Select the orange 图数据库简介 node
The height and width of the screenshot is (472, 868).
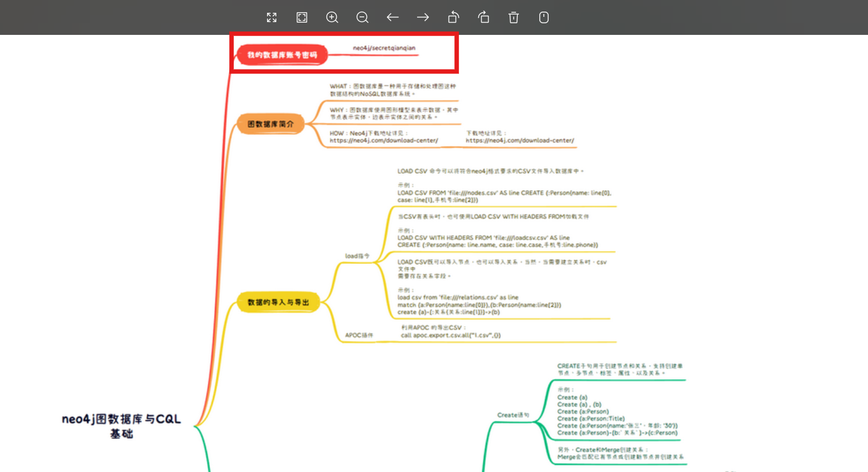pyautogui.click(x=271, y=124)
